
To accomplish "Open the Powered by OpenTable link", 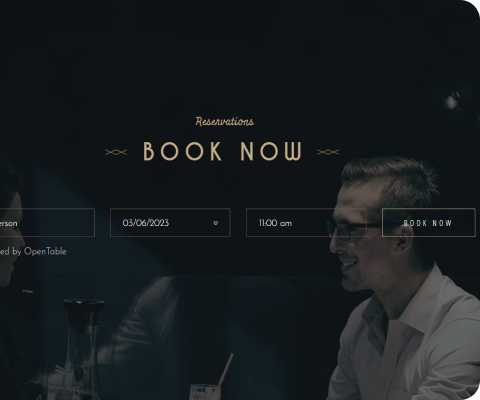I will coord(33,251).
